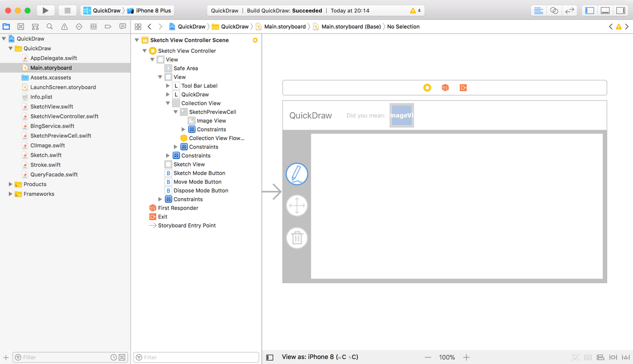This screenshot has height=364, width=633.
Task: Expand the Products folder
Action: pyautogui.click(x=11, y=184)
